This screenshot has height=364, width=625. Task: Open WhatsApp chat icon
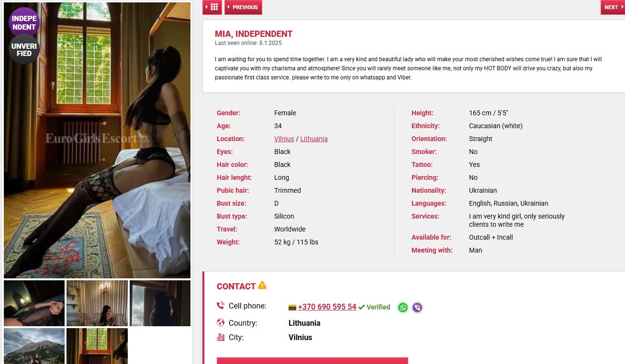tap(403, 308)
